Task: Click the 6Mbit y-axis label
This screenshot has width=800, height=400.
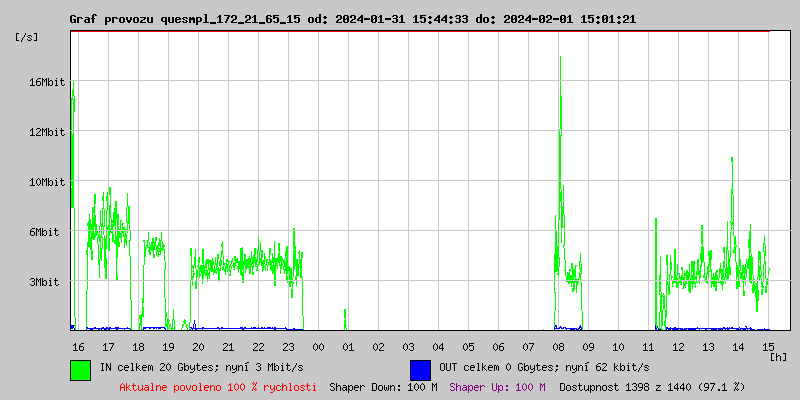Action: click(44, 232)
